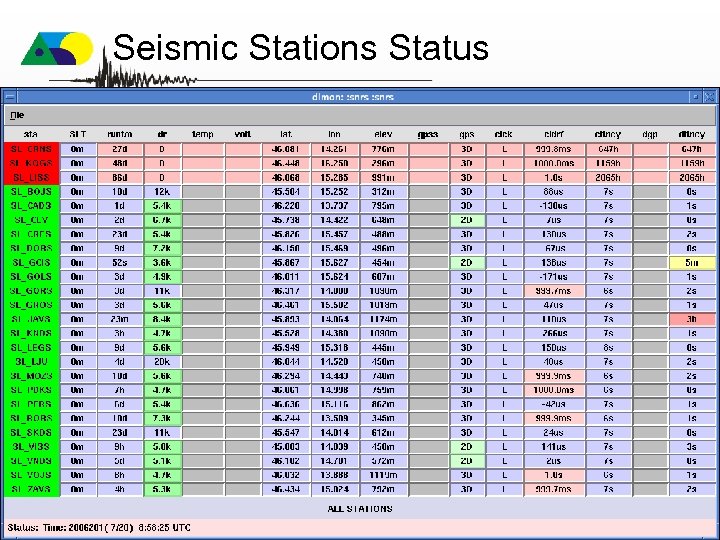Viewport: 720px width, 540px height.
Task: Click the '991m' elevation cell
Action: (x=383, y=178)
